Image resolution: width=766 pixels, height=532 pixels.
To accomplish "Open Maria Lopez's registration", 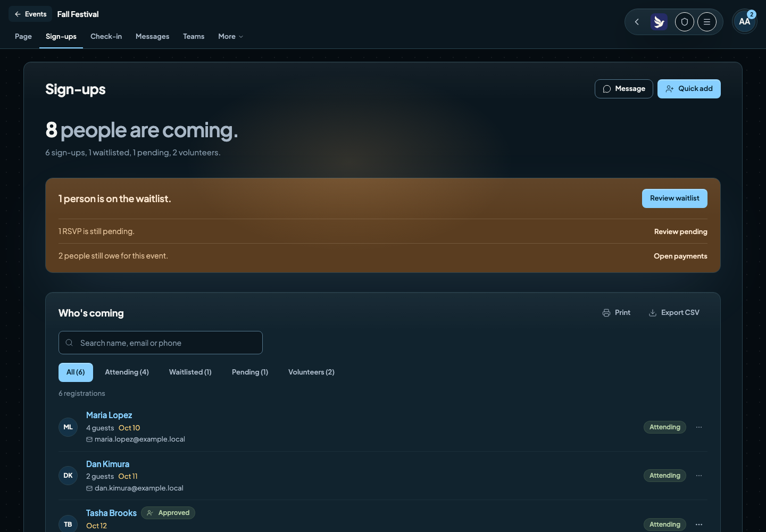I will [x=109, y=415].
